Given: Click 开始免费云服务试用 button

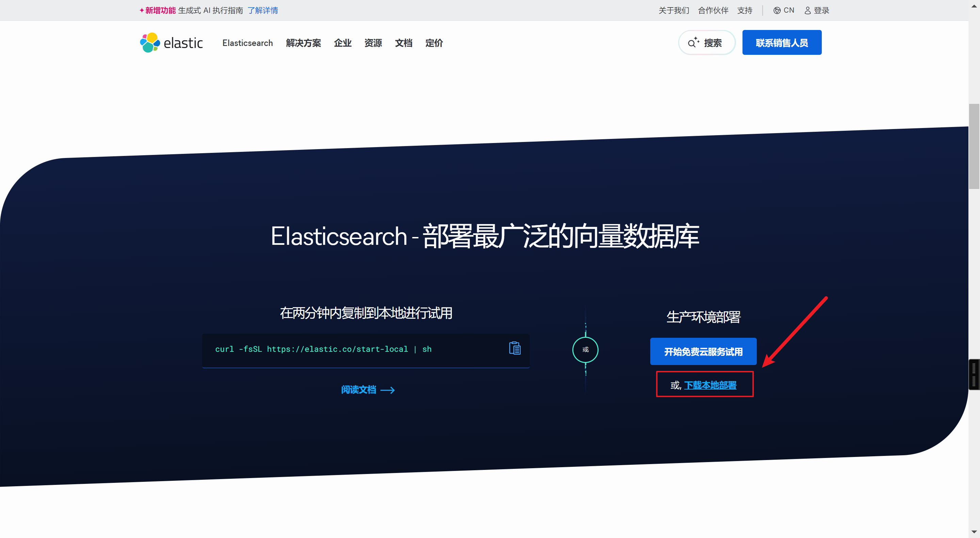Looking at the screenshot, I should pyautogui.click(x=703, y=351).
